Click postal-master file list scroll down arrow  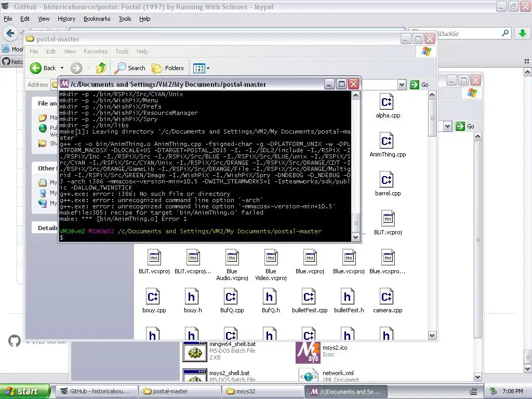click(432, 335)
